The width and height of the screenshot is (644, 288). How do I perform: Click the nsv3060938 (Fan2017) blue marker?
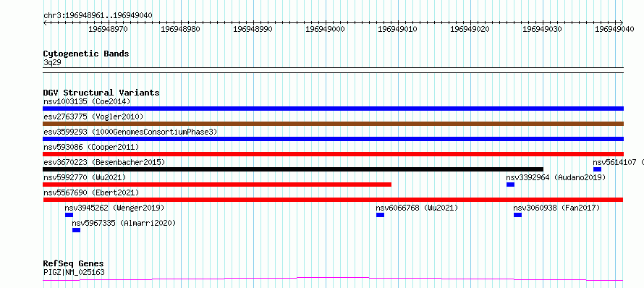pos(518,215)
